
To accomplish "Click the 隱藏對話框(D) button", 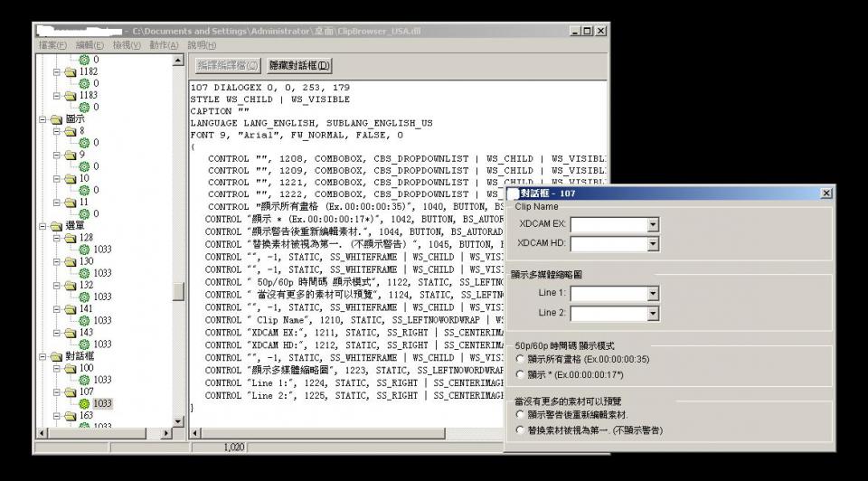I will pyautogui.click(x=299, y=66).
